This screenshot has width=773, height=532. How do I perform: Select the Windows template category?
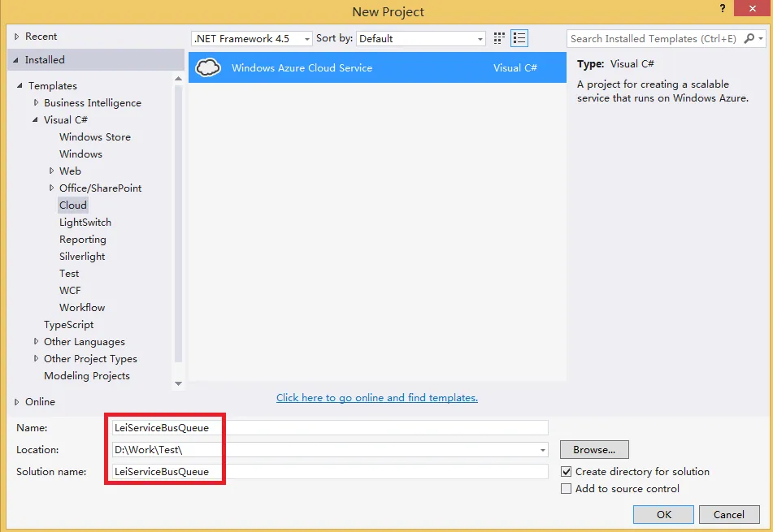point(80,154)
